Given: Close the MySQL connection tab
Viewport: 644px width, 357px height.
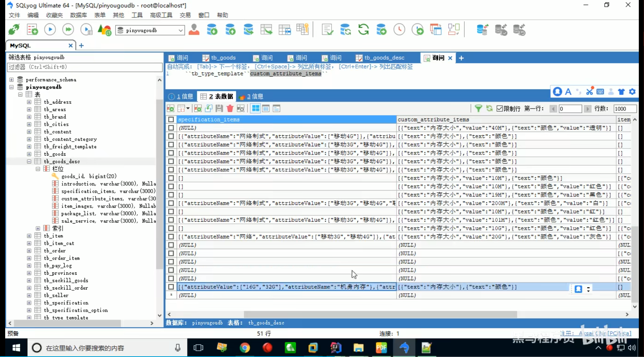Looking at the screenshot, I should pyautogui.click(x=70, y=45).
